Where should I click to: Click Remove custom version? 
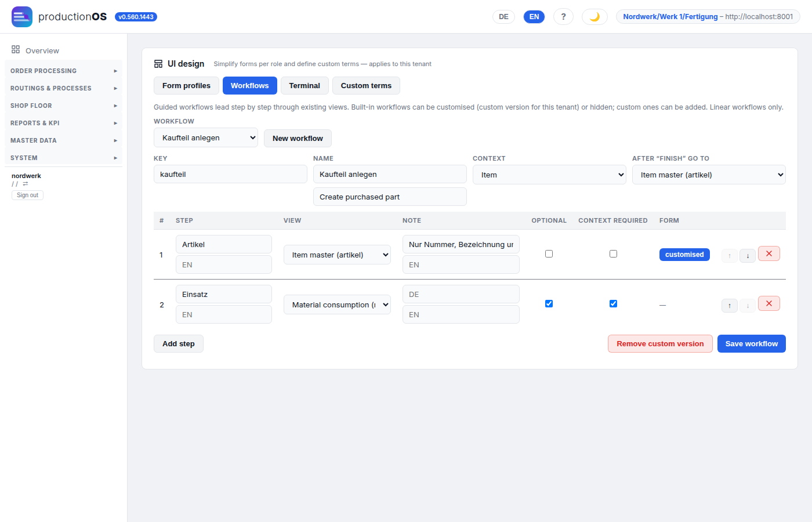pyautogui.click(x=660, y=343)
